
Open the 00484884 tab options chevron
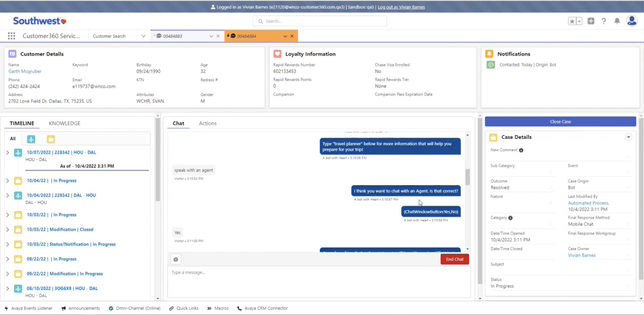285,36
